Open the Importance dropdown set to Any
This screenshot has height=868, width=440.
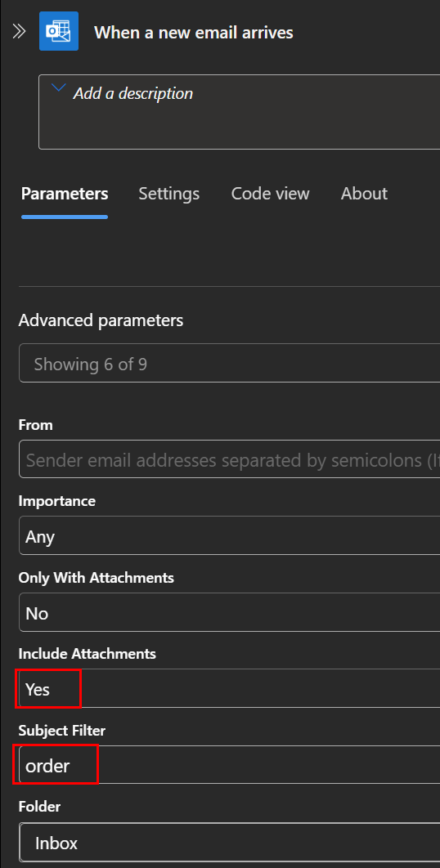coord(230,535)
